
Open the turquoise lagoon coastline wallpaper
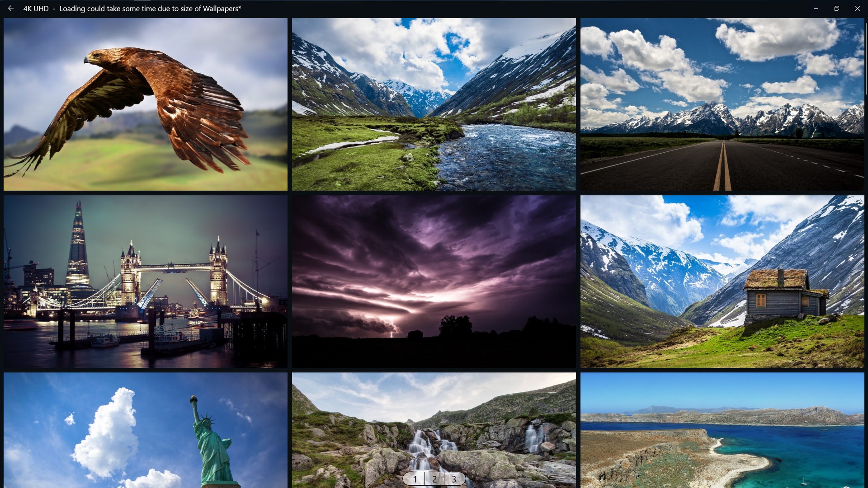pyautogui.click(x=722, y=429)
